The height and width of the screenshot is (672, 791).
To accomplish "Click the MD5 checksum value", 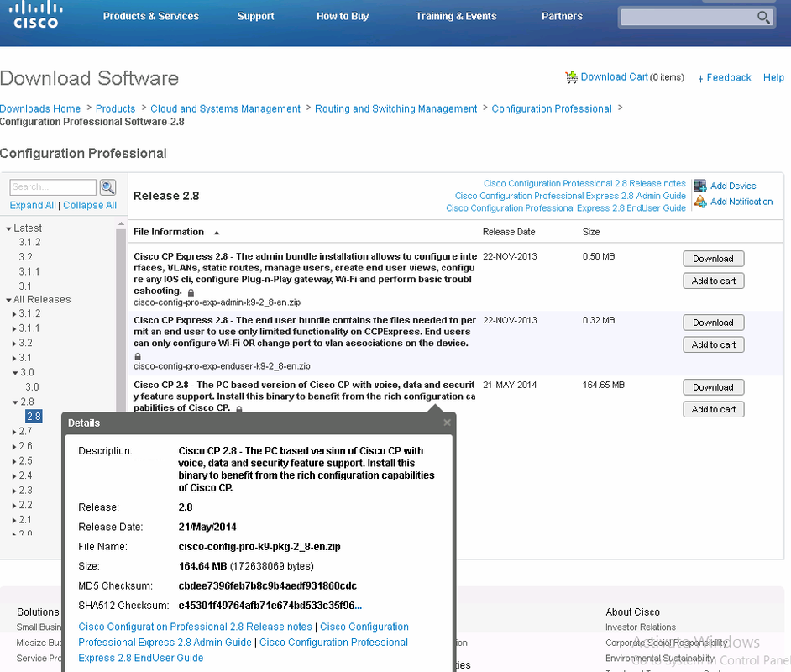I will pyautogui.click(x=267, y=586).
